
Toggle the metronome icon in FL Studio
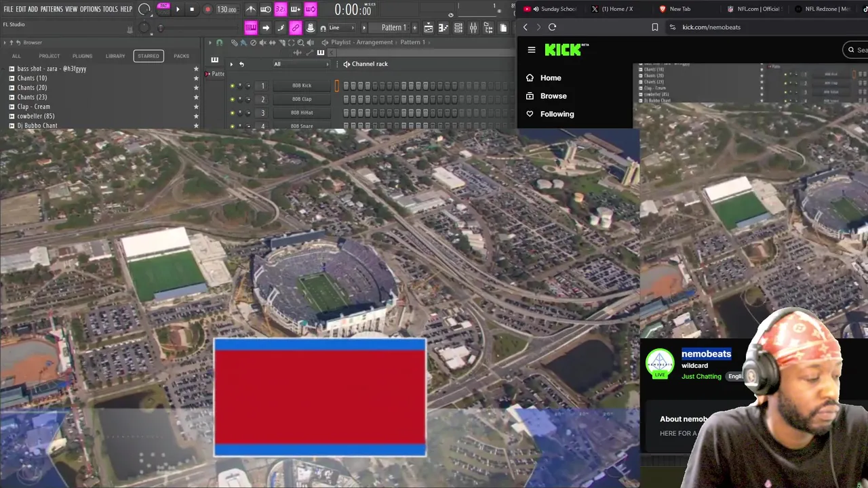pyautogui.click(x=251, y=9)
